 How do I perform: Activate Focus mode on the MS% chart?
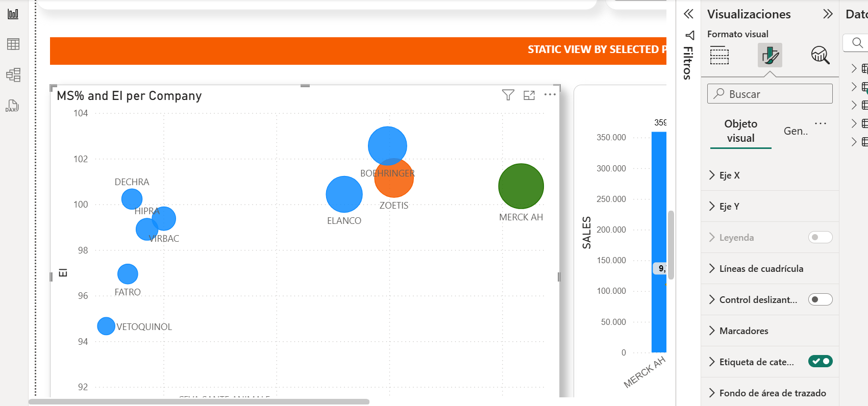529,95
